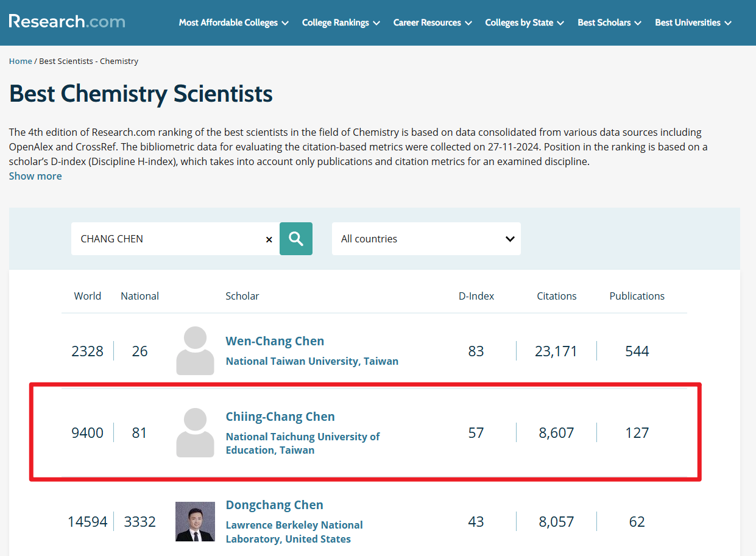The width and height of the screenshot is (756, 556).
Task: Open Lawrence Berkeley National Laboratory link
Action: [294, 532]
